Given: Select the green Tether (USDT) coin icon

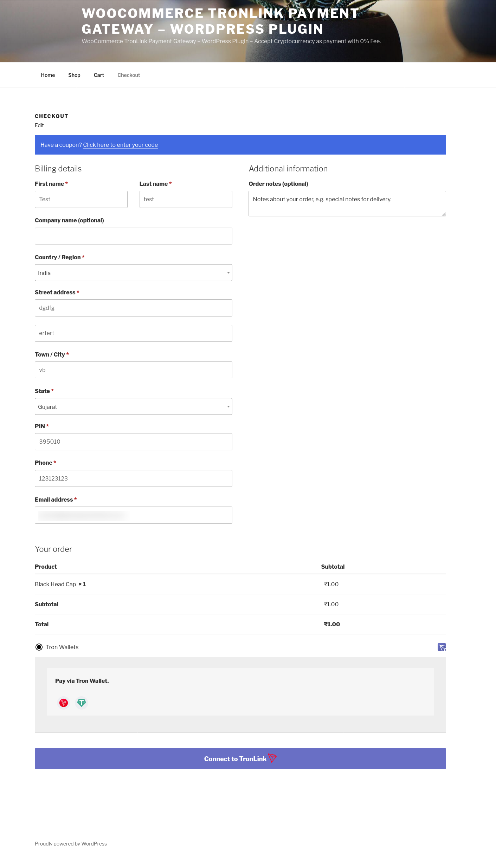Looking at the screenshot, I should 82,703.
